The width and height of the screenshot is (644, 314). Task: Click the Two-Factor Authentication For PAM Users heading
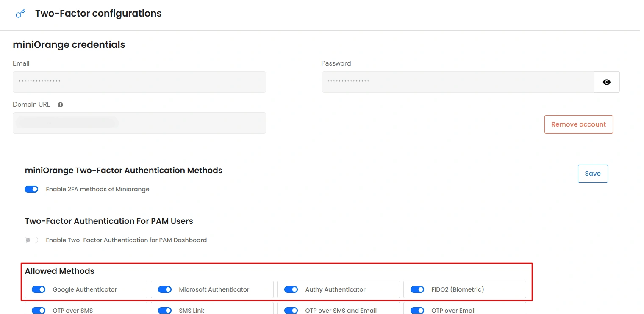tap(109, 221)
